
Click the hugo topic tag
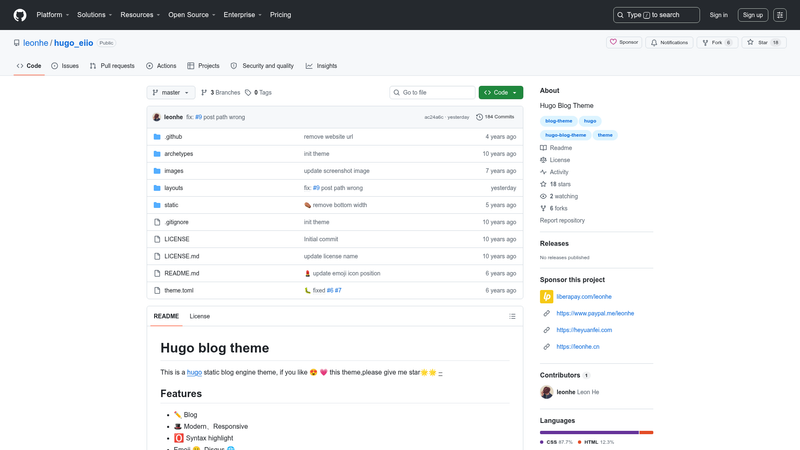click(590, 121)
